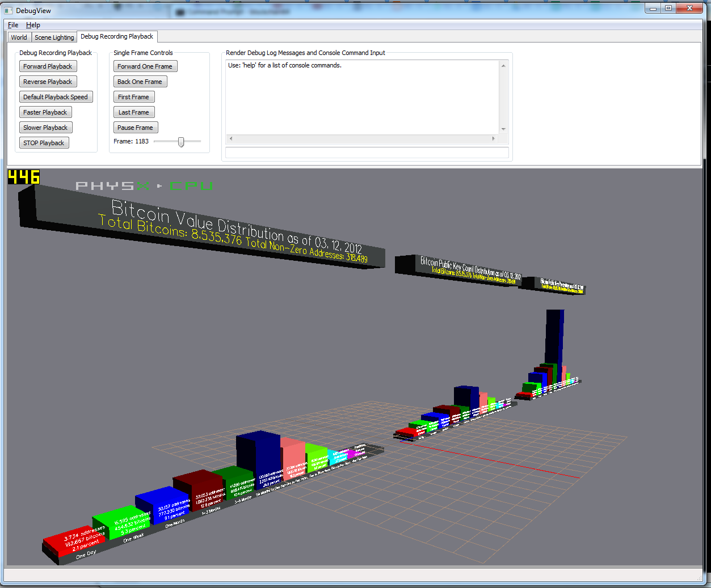
Task: Reset to Default Playback Speed
Action: (56, 97)
